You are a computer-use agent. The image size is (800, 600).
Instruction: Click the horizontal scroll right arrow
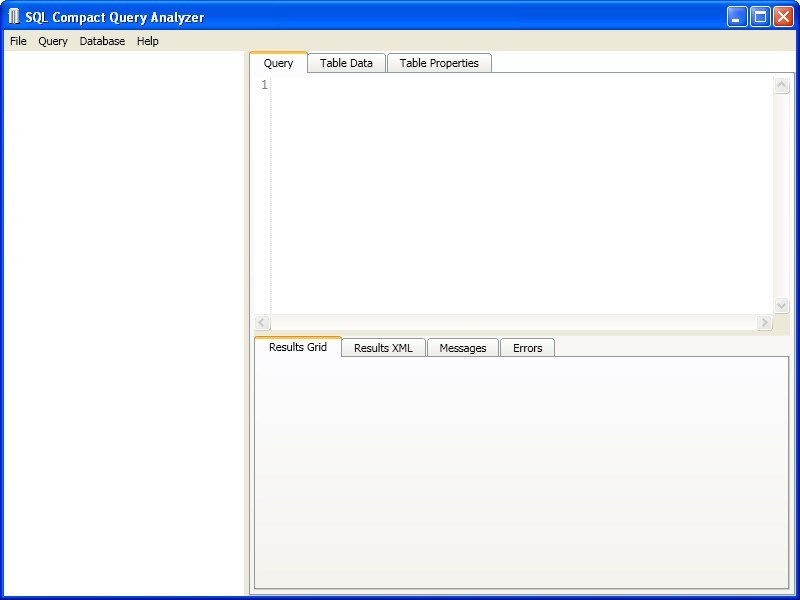[764, 322]
